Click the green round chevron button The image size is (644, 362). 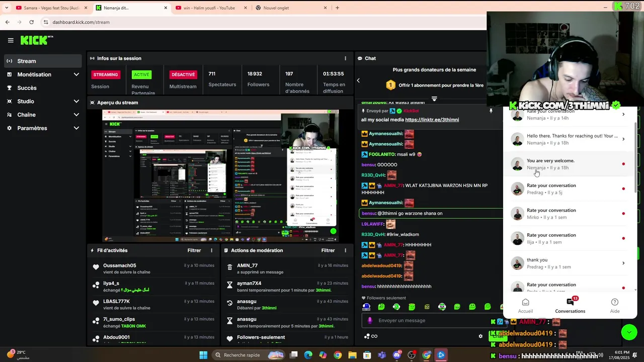[629, 332]
